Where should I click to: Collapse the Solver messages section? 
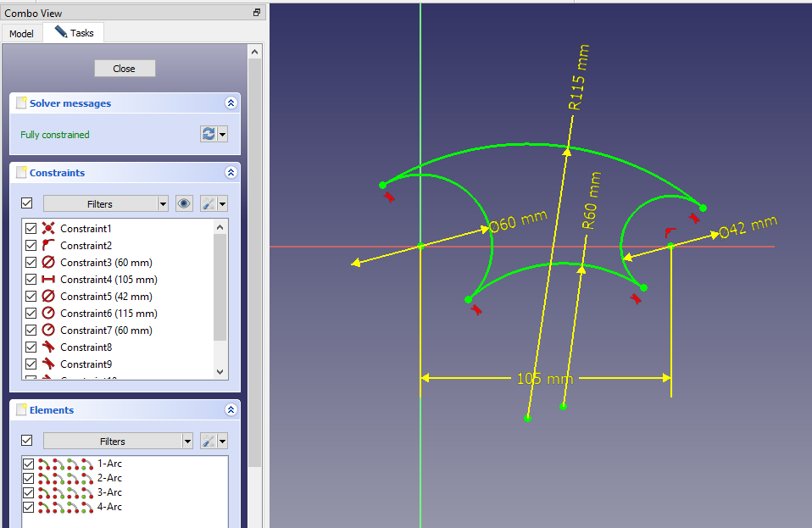pos(231,103)
